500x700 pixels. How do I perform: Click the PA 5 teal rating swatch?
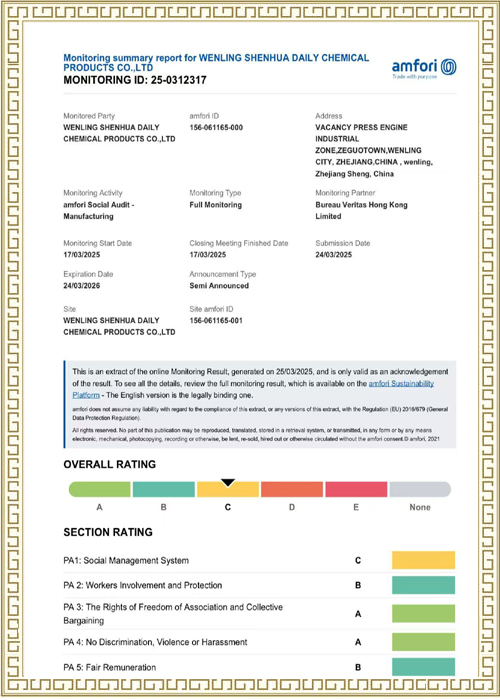424,667
